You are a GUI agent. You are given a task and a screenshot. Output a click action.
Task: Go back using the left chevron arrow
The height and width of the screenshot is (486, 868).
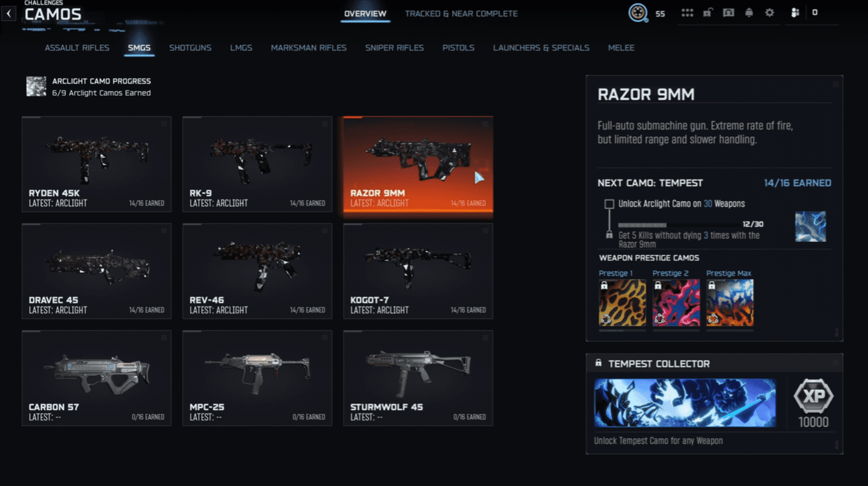tap(9, 14)
